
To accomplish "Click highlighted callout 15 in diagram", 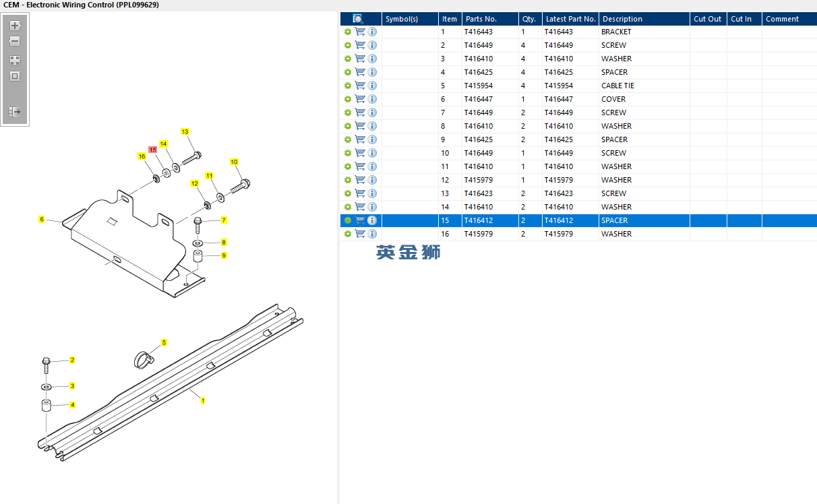I will click(153, 150).
